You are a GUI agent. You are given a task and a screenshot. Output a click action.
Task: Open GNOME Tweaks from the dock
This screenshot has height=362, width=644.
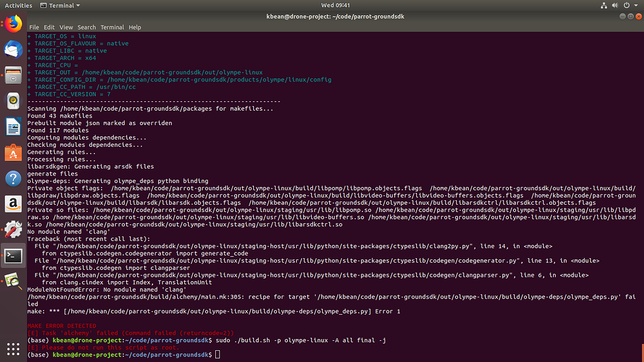[x=13, y=229]
